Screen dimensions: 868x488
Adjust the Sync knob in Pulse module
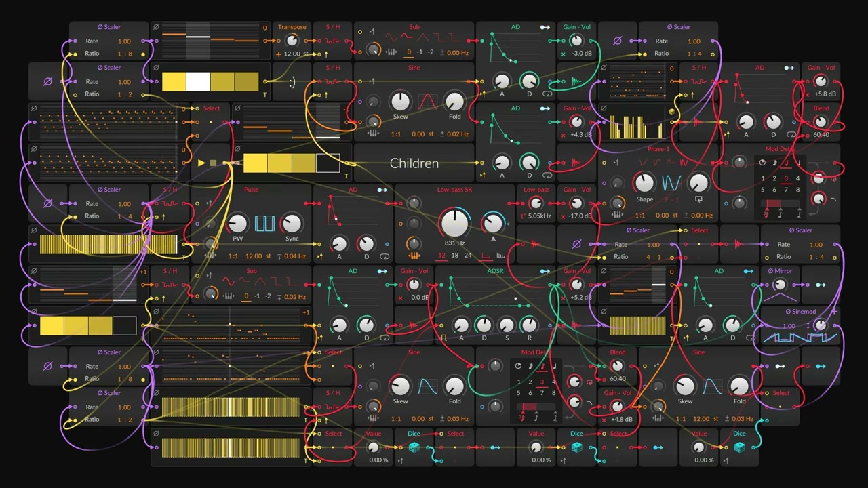point(292,224)
